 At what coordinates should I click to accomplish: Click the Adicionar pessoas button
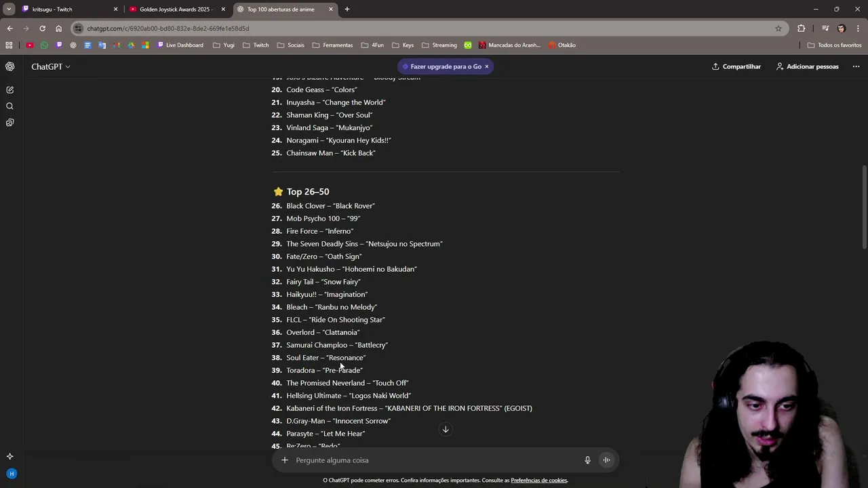(x=807, y=66)
